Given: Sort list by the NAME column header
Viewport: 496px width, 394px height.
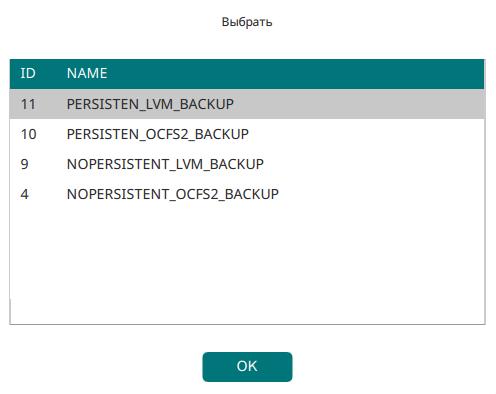Looking at the screenshot, I should 87,73.
